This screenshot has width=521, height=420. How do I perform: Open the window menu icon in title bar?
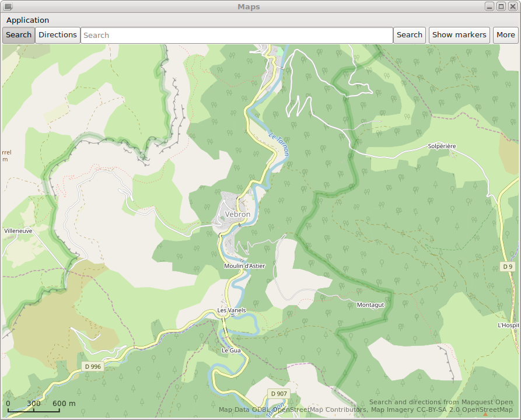8,6
